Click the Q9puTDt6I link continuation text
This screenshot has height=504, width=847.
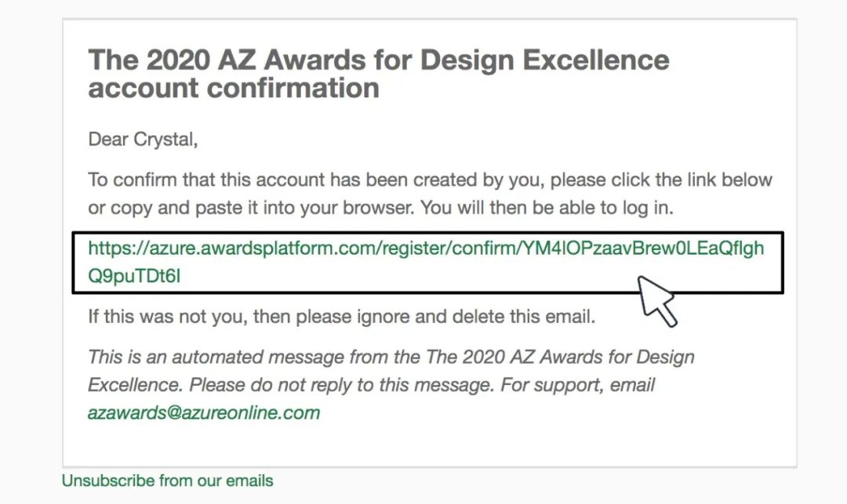pyautogui.click(x=134, y=276)
